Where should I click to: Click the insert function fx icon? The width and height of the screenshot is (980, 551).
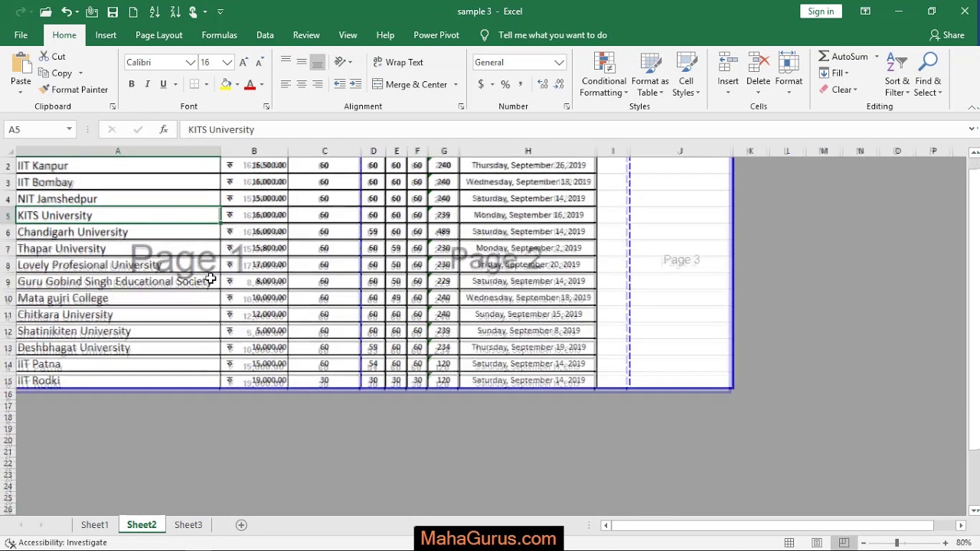pos(163,129)
